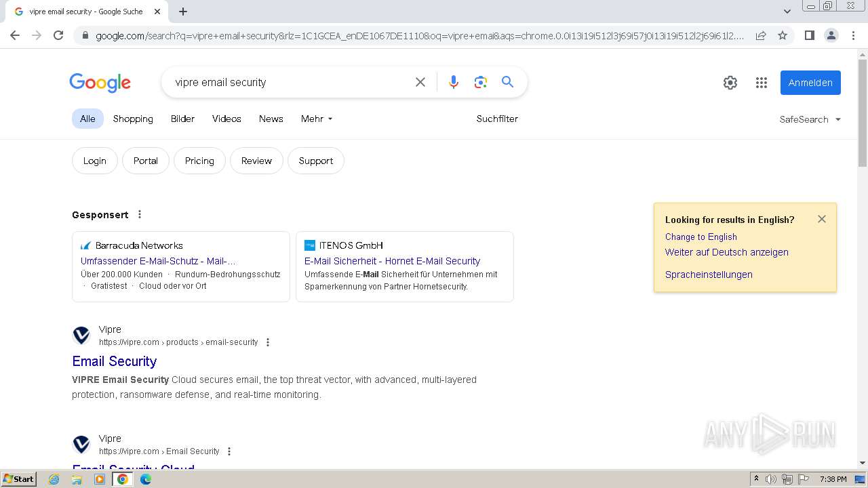The width and height of the screenshot is (868, 488).
Task: Dismiss the English results notice
Action: click(822, 219)
